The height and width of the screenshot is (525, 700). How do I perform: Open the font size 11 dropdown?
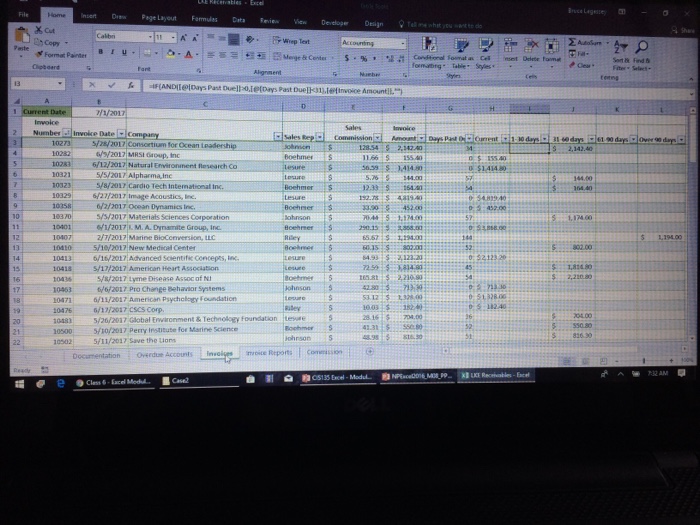(173, 38)
